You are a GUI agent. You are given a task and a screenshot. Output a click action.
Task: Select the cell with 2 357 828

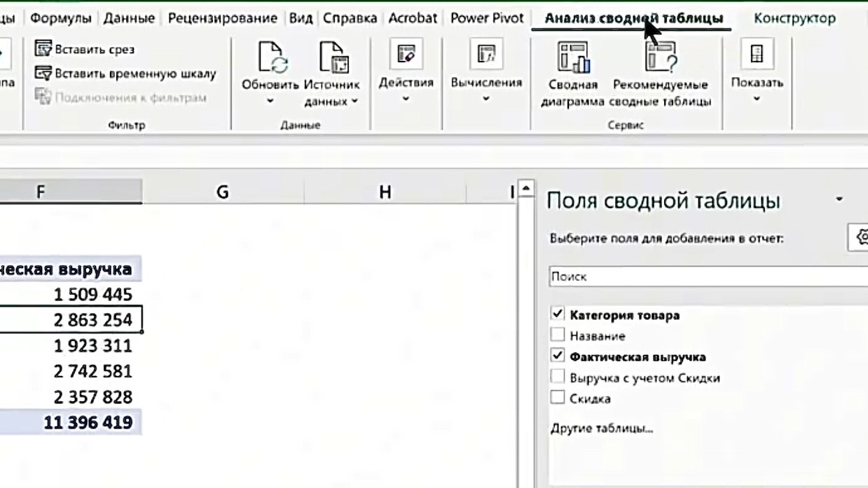click(71, 397)
